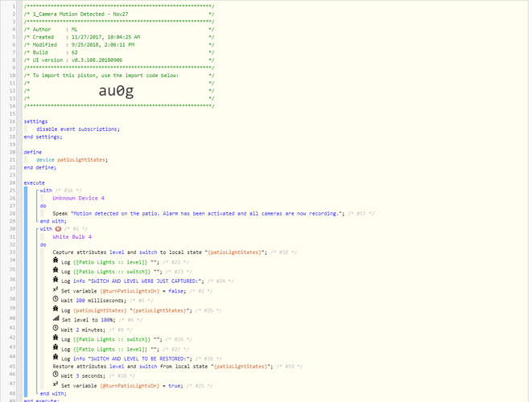Click clock icon beside Wait 200 milliseconds
Image resolution: width=532 pixels, height=402 pixels.
56,298
